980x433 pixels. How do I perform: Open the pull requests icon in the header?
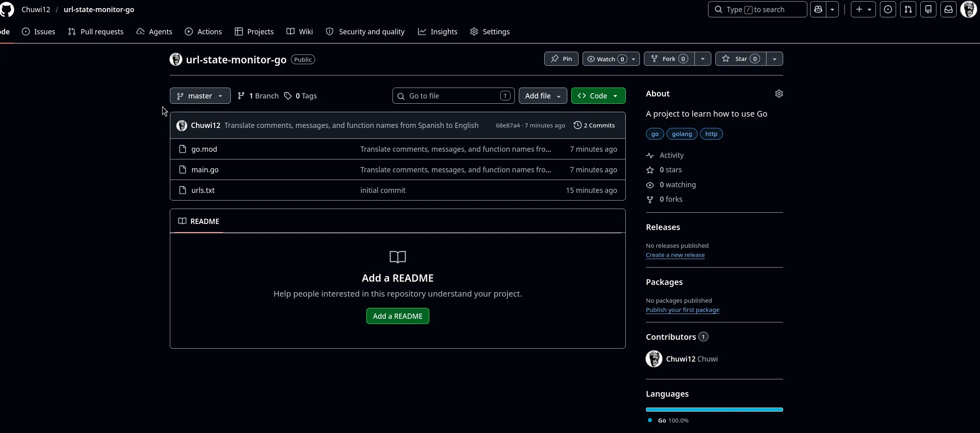click(x=908, y=9)
